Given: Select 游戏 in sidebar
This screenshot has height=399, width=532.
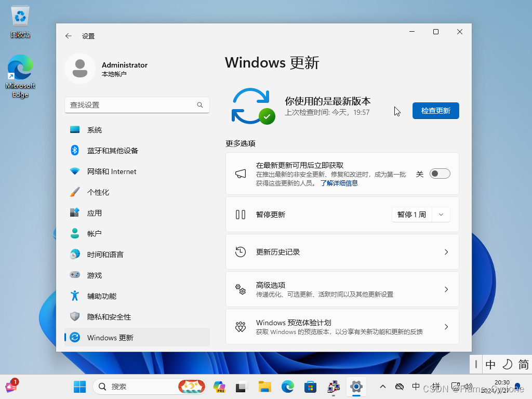Looking at the screenshot, I should (137, 275).
